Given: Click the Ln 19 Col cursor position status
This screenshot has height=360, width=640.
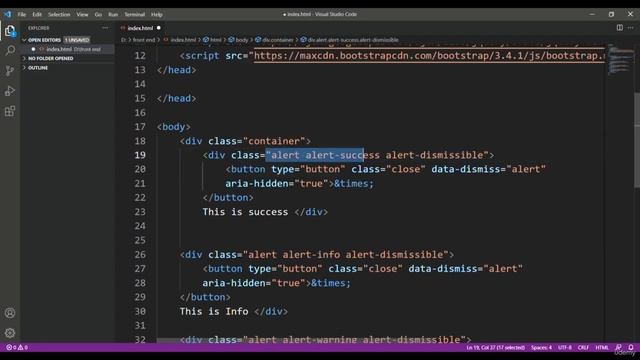Looking at the screenshot, I should pyautogui.click(x=496, y=347).
